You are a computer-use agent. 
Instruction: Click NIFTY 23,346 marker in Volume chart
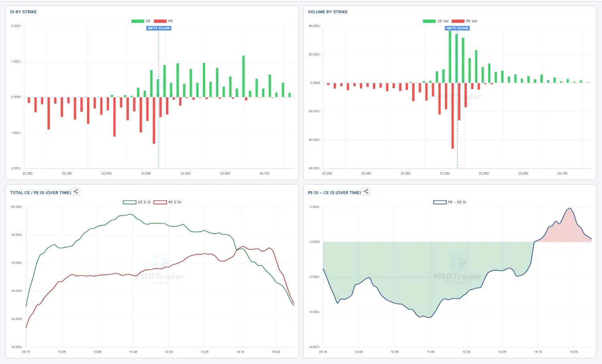(457, 28)
